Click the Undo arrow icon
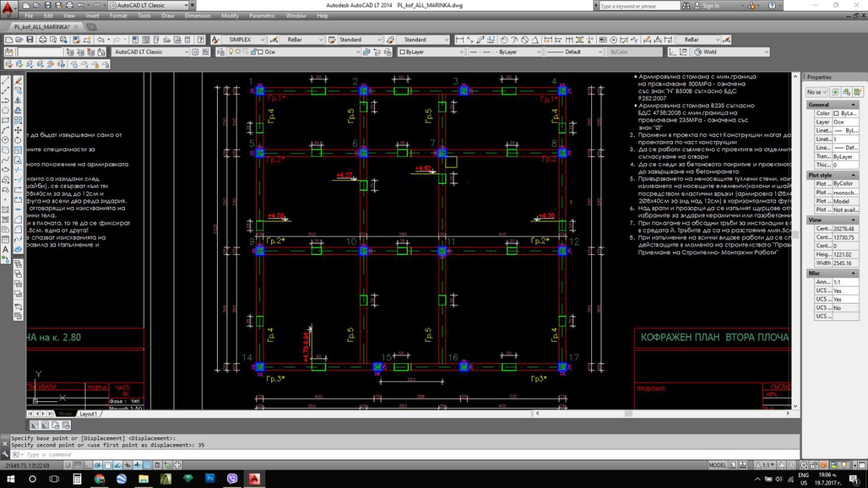Screen dimensions: 868x488 pyautogui.click(x=99, y=40)
